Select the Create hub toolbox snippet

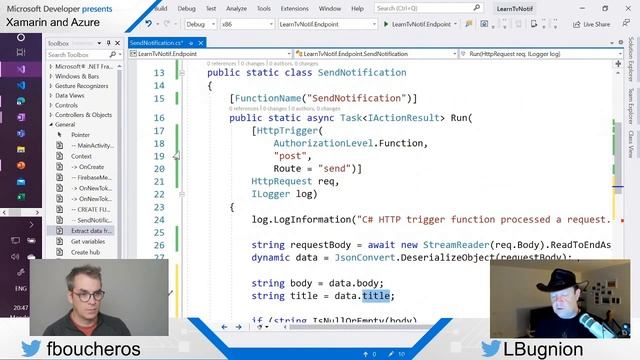click(85, 252)
